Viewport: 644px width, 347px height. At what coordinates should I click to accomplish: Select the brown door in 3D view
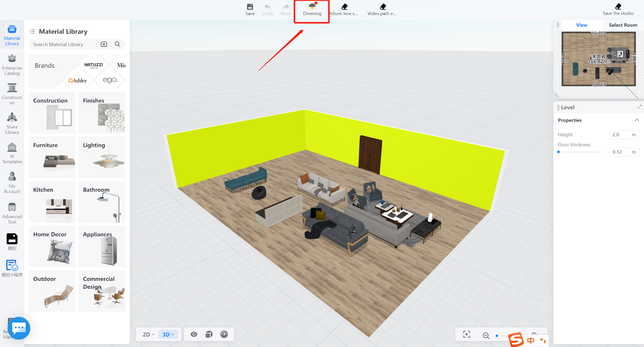pyautogui.click(x=370, y=154)
